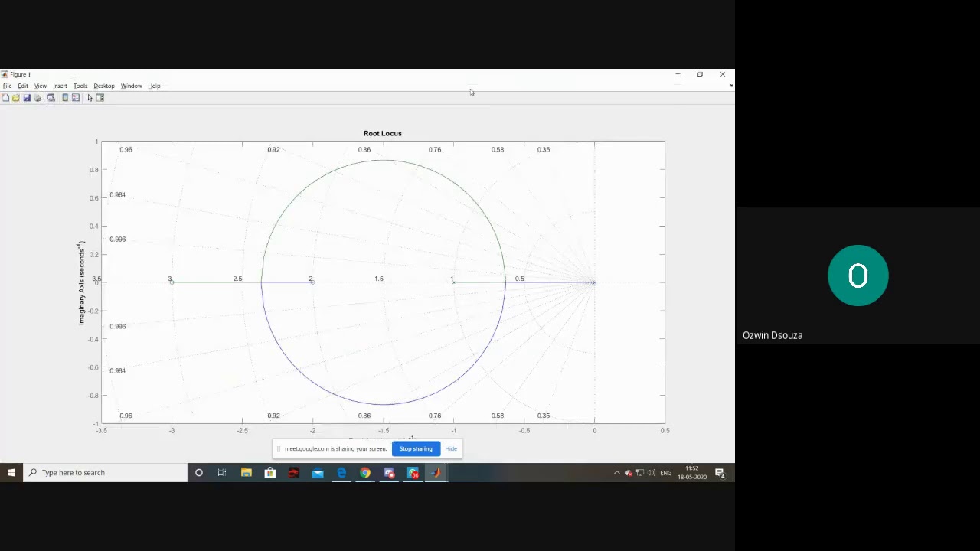Click the network tray icon

coord(640,473)
